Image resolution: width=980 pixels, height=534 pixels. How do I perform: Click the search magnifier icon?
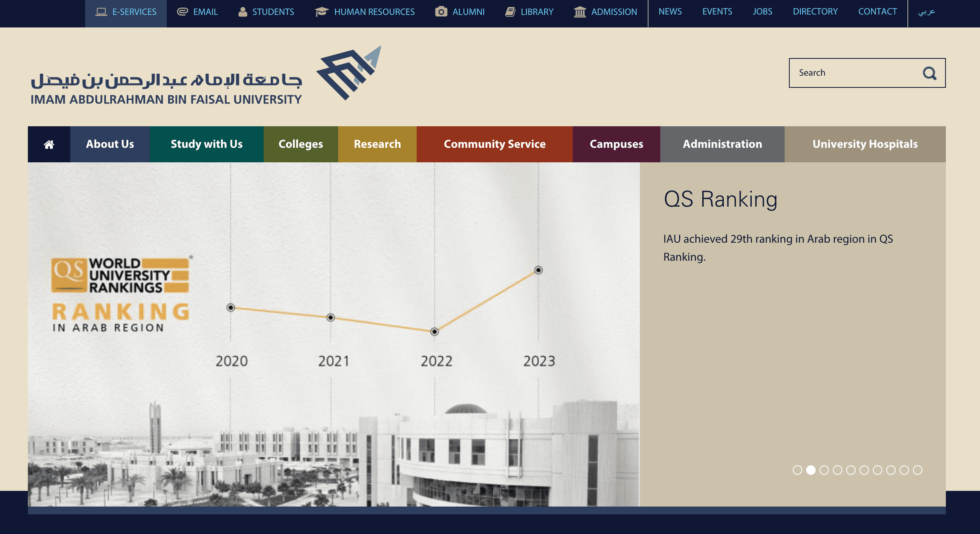[x=929, y=73]
